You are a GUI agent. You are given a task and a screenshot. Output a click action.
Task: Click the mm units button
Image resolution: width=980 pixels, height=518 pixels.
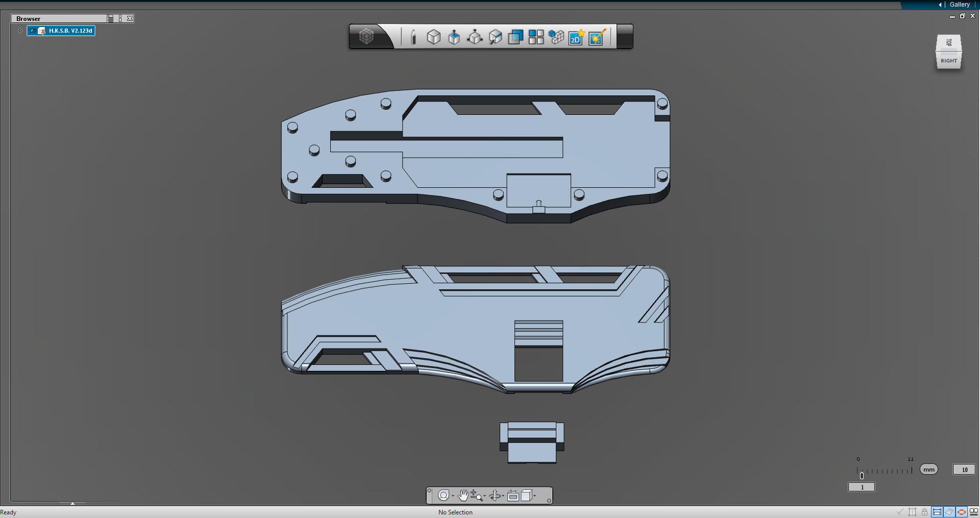point(929,470)
